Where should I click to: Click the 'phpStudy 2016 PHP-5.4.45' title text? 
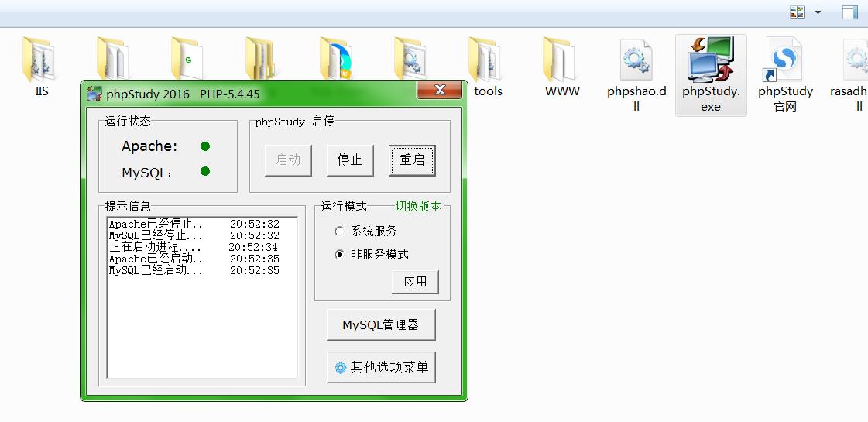point(184,94)
